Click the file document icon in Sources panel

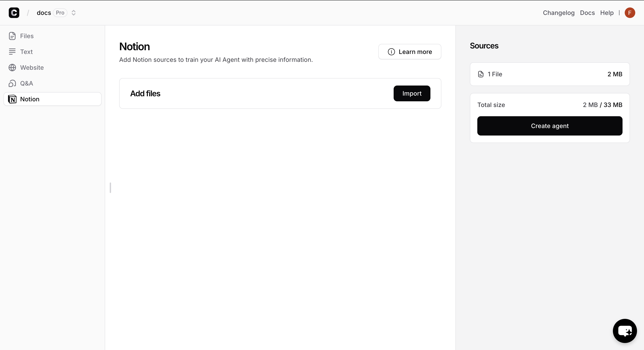pos(481,74)
